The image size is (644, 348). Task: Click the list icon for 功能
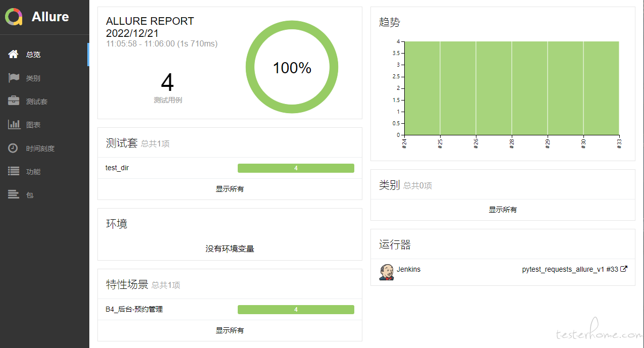click(x=14, y=171)
